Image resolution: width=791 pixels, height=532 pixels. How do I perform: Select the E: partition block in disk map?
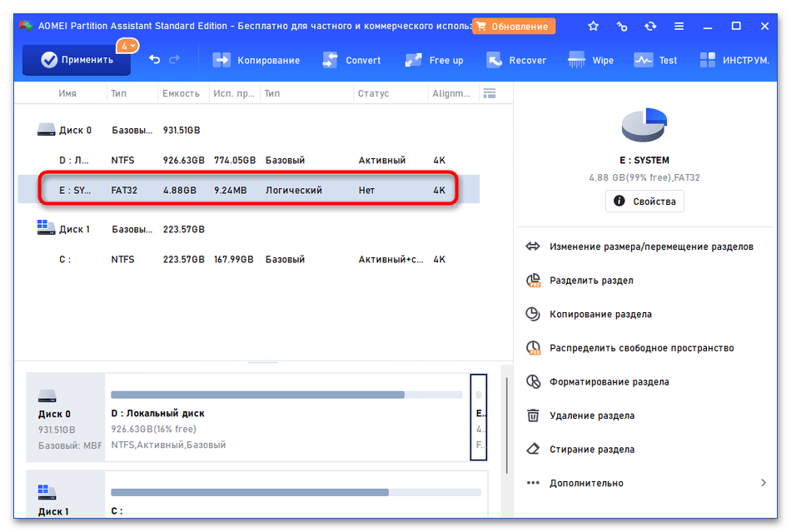click(478, 417)
